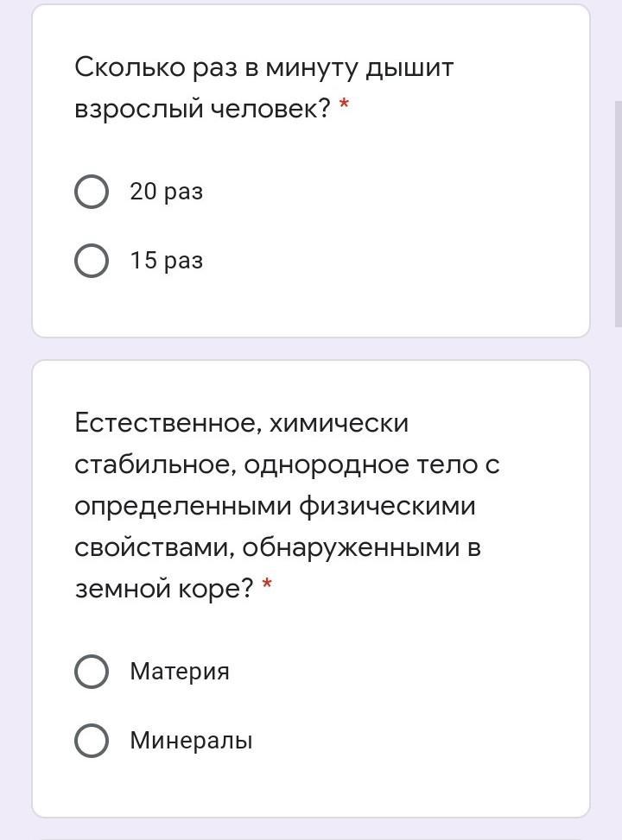Click empty space below "Минералы" inside second card
The image size is (622, 840).
(311, 787)
